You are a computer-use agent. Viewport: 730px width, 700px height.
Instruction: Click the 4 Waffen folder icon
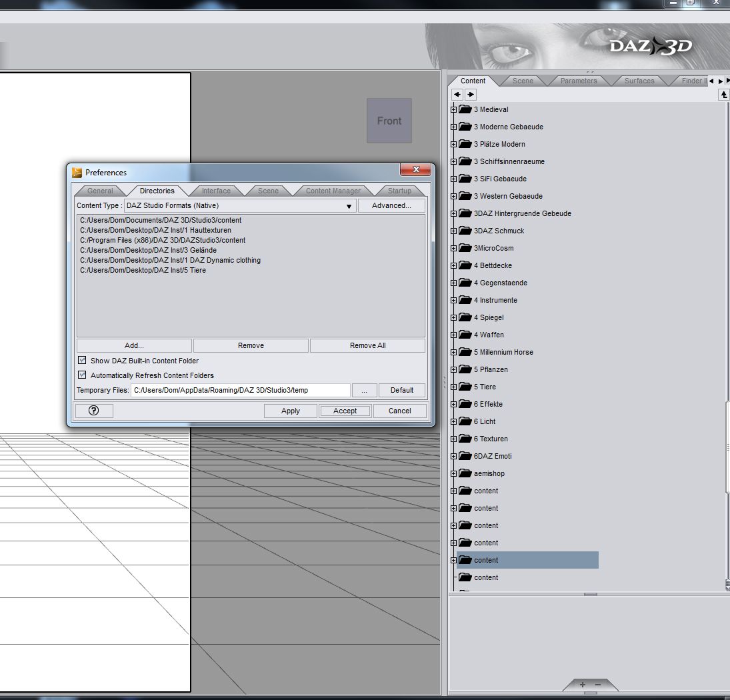pyautogui.click(x=465, y=335)
